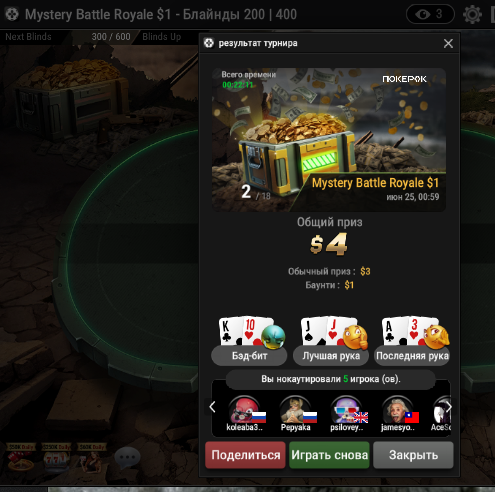Image resolution: width=495 pixels, height=492 pixels.
Task: Click the Поделиться button
Action: pos(245,455)
